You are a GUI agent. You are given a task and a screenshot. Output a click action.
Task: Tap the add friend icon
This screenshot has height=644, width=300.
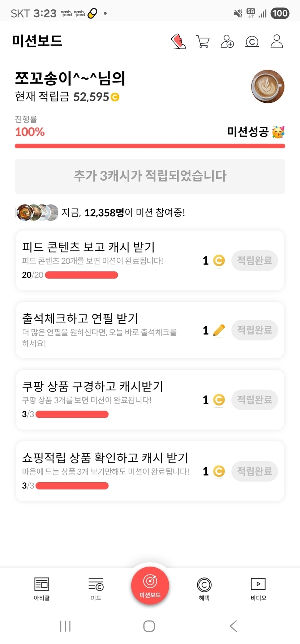227,41
